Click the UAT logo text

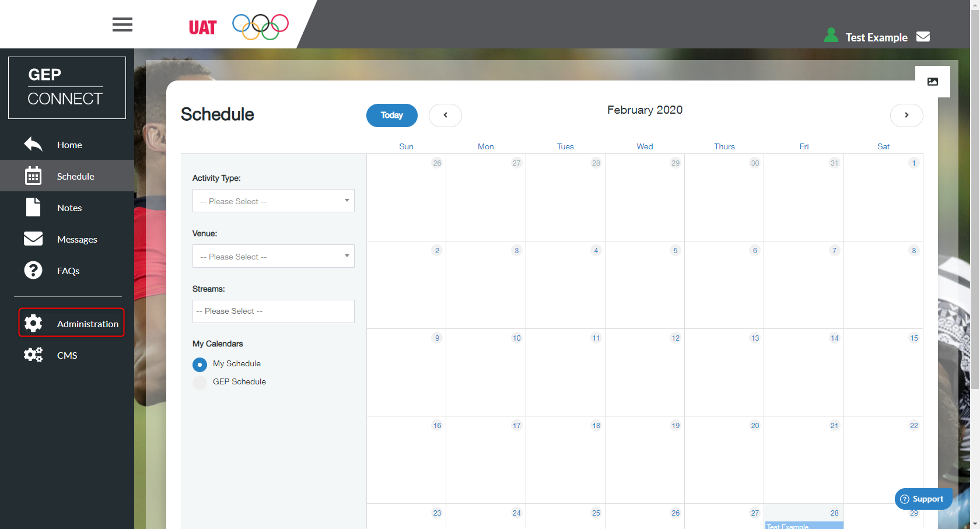point(202,27)
